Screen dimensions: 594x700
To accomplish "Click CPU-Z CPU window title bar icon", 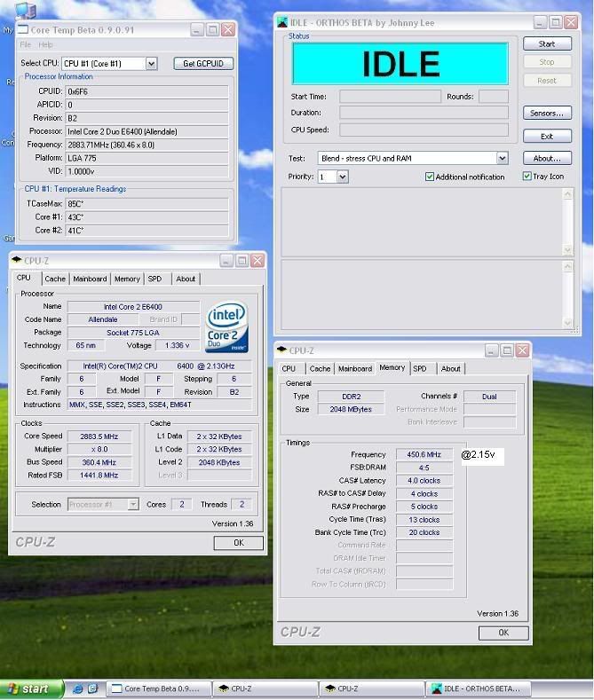I will (17, 260).
